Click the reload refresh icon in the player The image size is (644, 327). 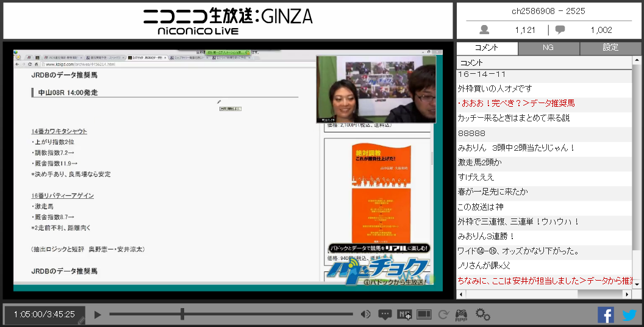point(443,315)
